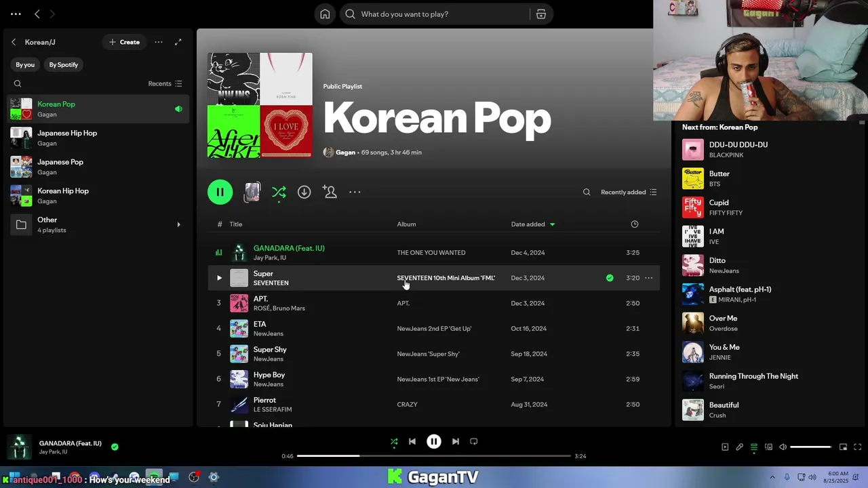Open the top-left three-dot app menu
This screenshot has height=488, width=868.
click(x=16, y=14)
